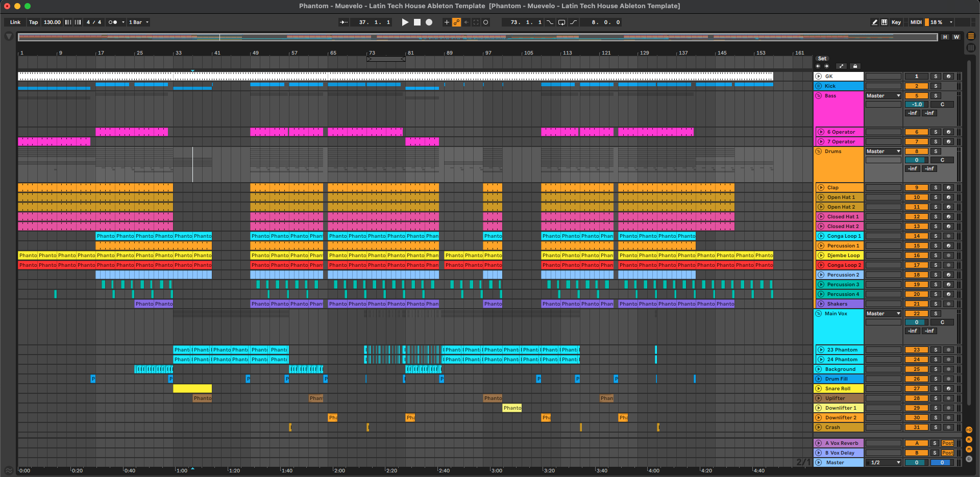This screenshot has height=477, width=980.
Task: Click the Set locator button
Action: tap(822, 59)
